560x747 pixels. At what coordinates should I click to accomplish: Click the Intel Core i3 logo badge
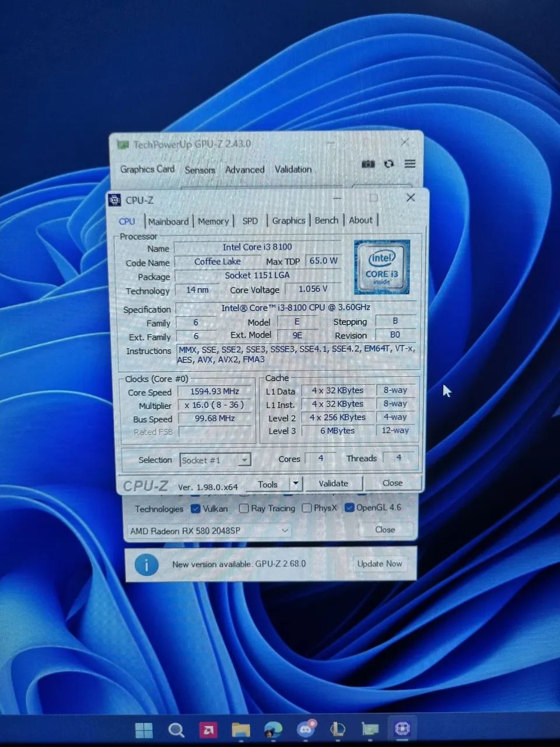click(382, 267)
